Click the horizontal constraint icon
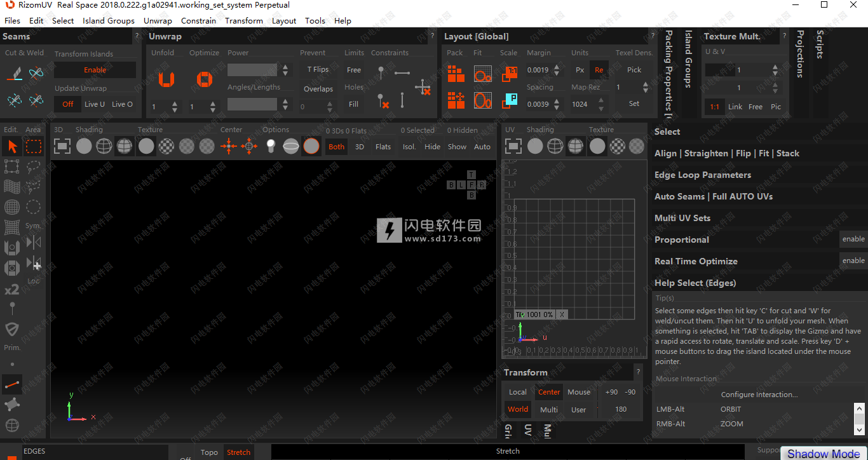Image resolution: width=868 pixels, height=460 pixels. coord(402,73)
